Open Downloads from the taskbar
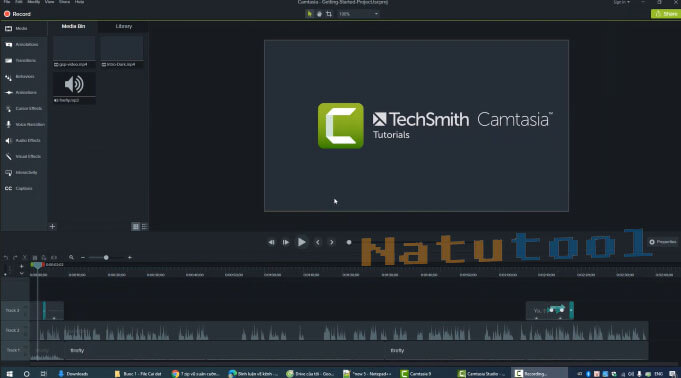The height and width of the screenshot is (378, 681). [73, 374]
